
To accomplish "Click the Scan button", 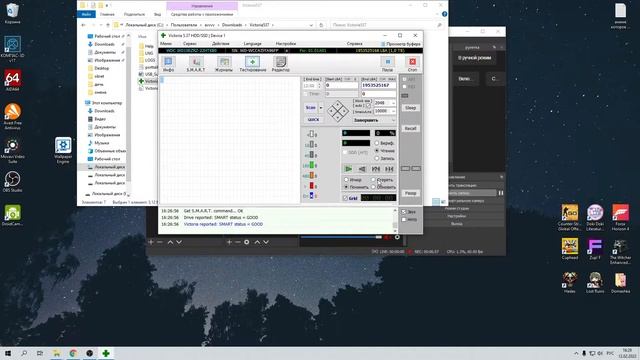I will (x=311, y=108).
